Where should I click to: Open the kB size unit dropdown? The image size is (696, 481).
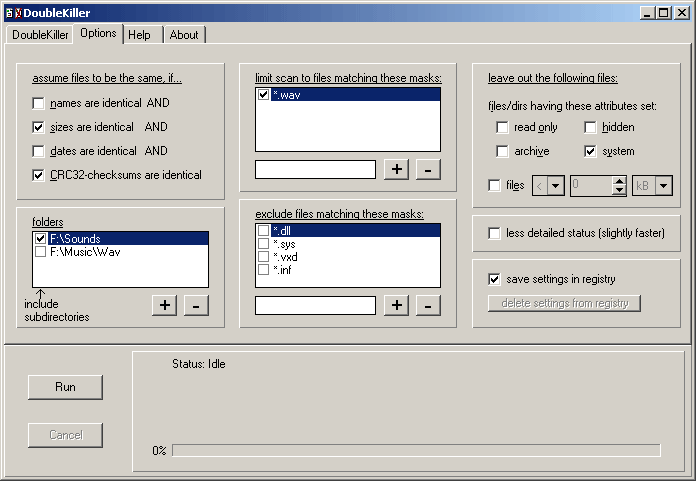tap(664, 185)
